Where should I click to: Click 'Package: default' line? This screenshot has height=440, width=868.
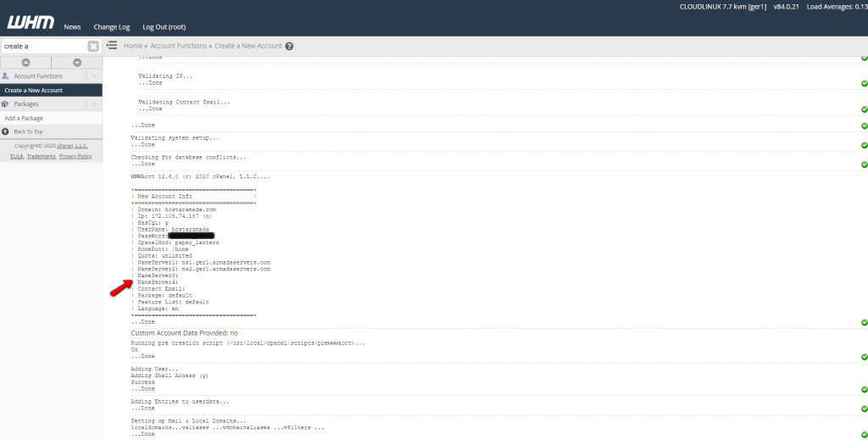point(164,296)
